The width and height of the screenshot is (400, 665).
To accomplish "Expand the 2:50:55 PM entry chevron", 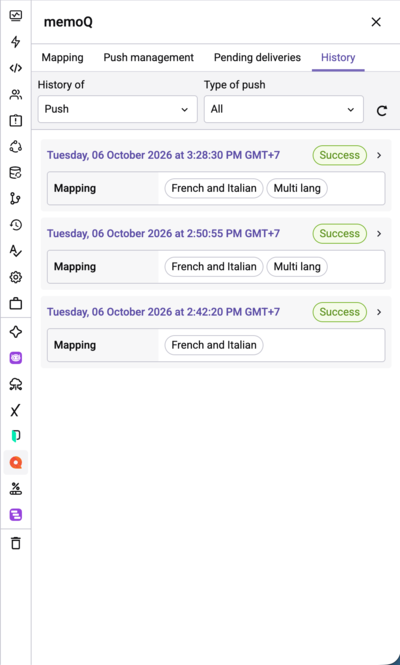I will pos(379,234).
